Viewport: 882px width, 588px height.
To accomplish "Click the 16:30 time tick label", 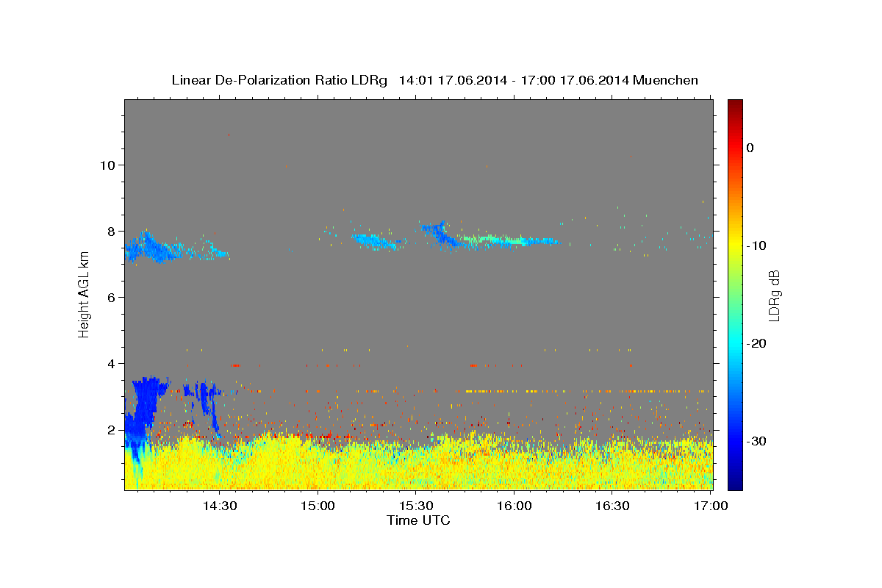I will pyautogui.click(x=612, y=506).
